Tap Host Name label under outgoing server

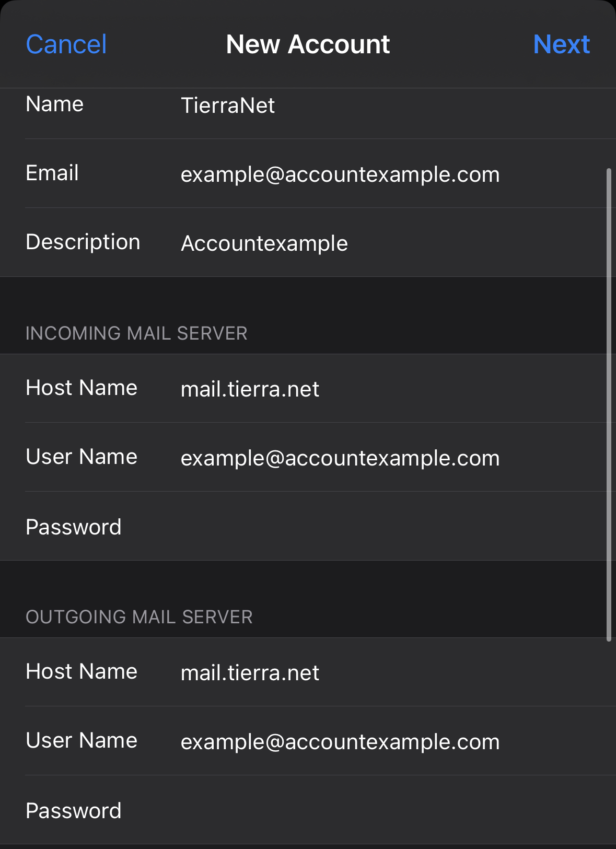click(82, 672)
